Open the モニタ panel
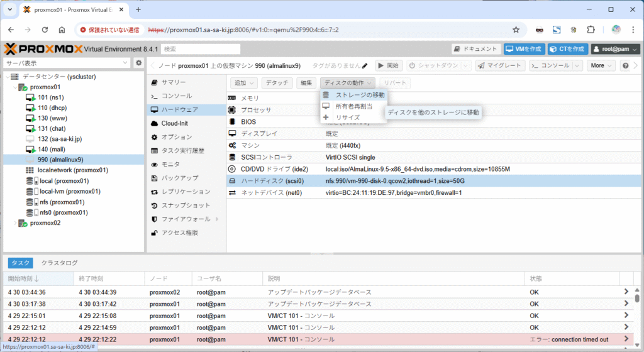Screen dimensions: 644x352 pos(186,164)
